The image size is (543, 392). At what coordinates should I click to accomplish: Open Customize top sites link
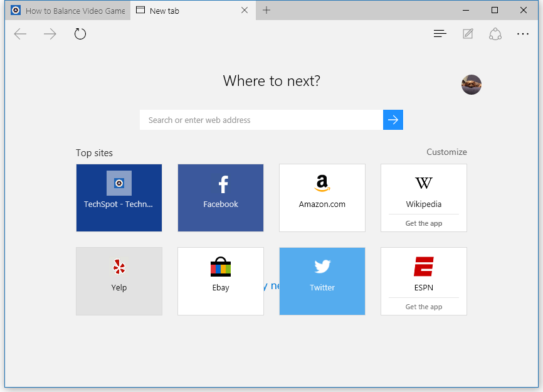tap(446, 152)
